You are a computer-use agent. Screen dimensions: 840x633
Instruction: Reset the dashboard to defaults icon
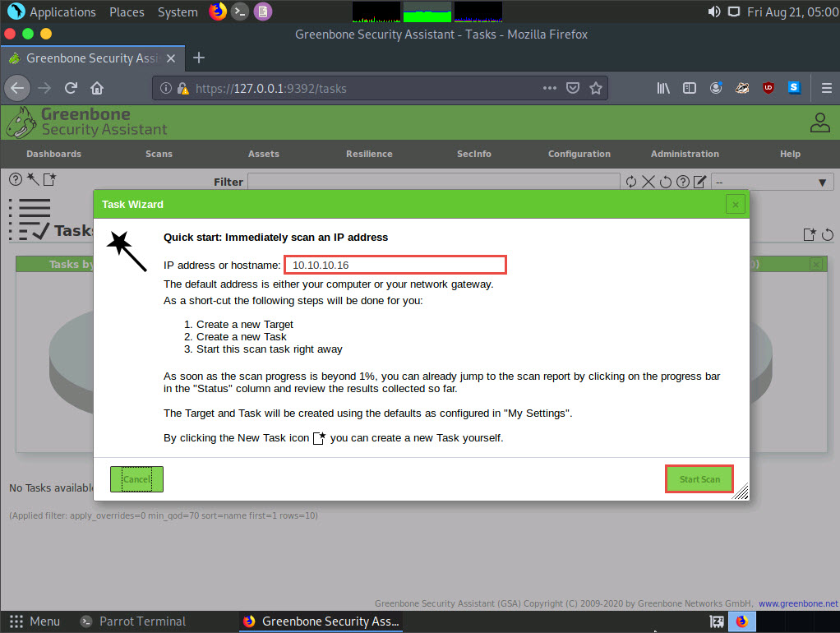pyautogui.click(x=828, y=234)
